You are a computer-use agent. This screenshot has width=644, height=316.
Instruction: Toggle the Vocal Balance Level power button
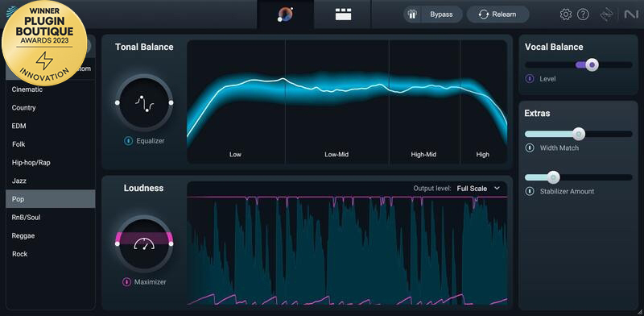pyautogui.click(x=530, y=78)
